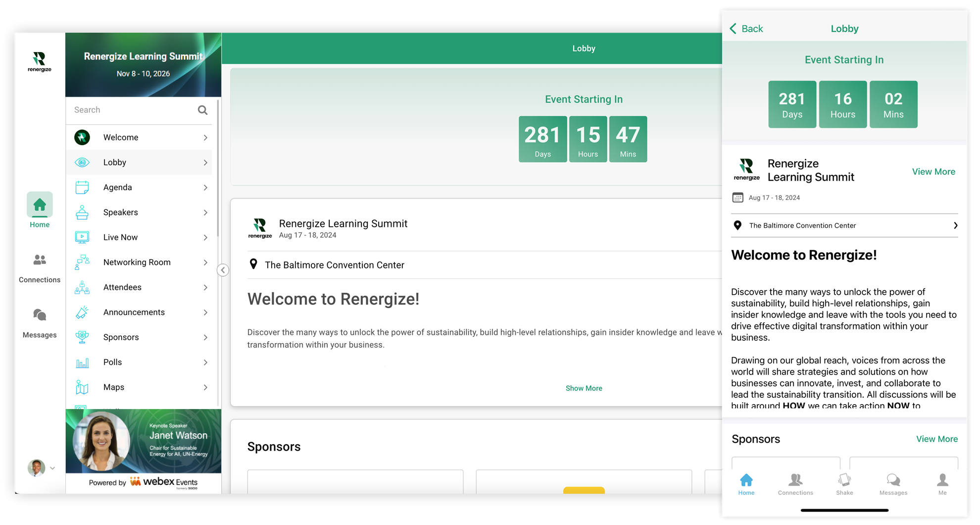Open the Home icon in left rail
Image resolution: width=980 pixels, height=525 pixels.
(x=40, y=205)
